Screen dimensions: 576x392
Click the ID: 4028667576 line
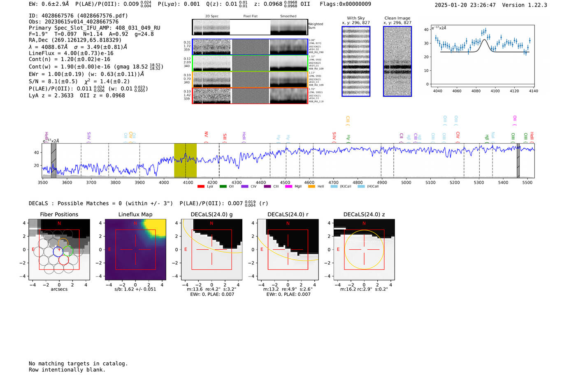[x=78, y=16]
